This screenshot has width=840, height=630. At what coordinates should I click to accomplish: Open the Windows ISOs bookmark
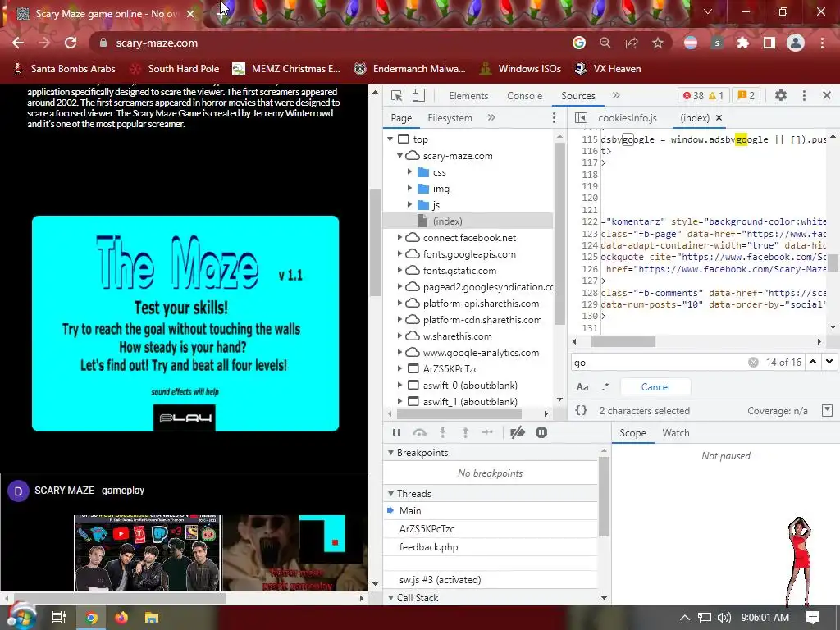pos(520,69)
